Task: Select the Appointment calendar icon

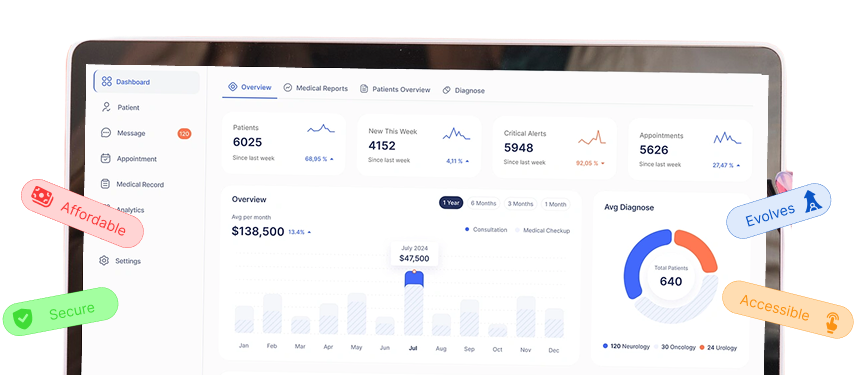Action: [106, 159]
